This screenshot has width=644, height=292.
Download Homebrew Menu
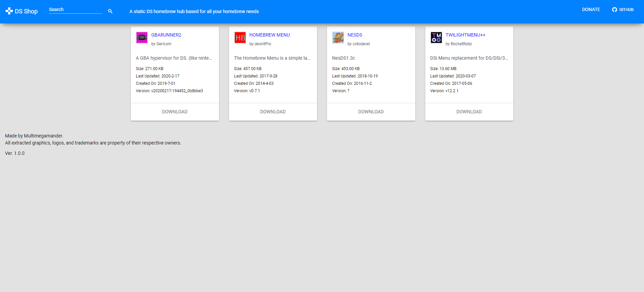pyautogui.click(x=273, y=112)
